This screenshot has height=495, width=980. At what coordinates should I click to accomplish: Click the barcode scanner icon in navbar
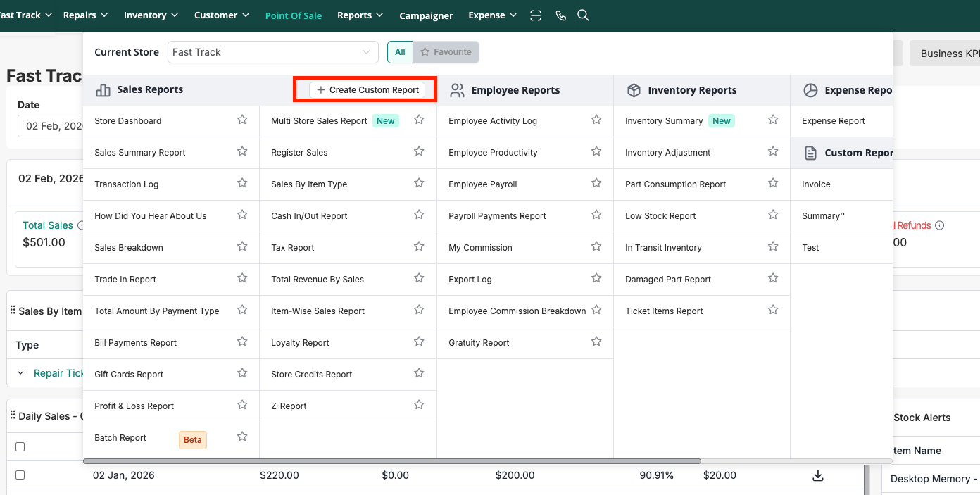pos(536,15)
